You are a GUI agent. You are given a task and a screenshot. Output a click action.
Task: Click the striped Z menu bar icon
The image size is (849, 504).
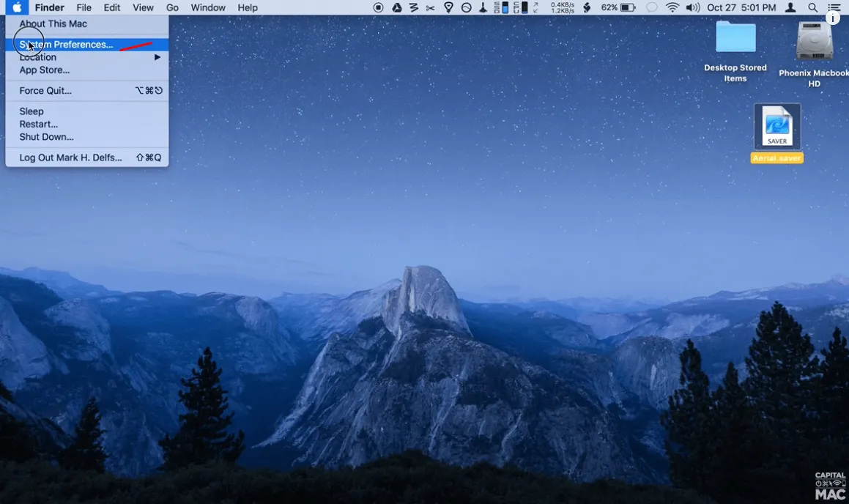coord(414,7)
